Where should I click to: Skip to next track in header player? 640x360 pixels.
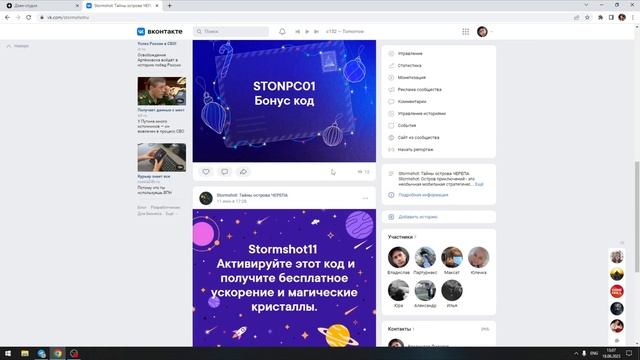pyautogui.click(x=316, y=31)
